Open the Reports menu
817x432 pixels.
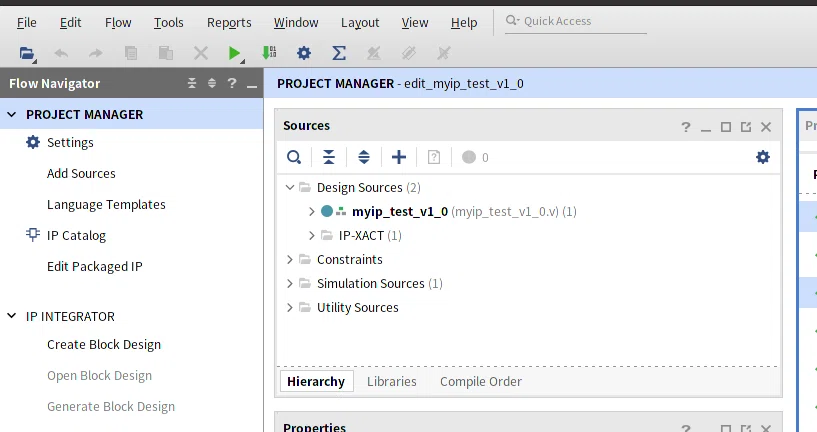click(229, 22)
